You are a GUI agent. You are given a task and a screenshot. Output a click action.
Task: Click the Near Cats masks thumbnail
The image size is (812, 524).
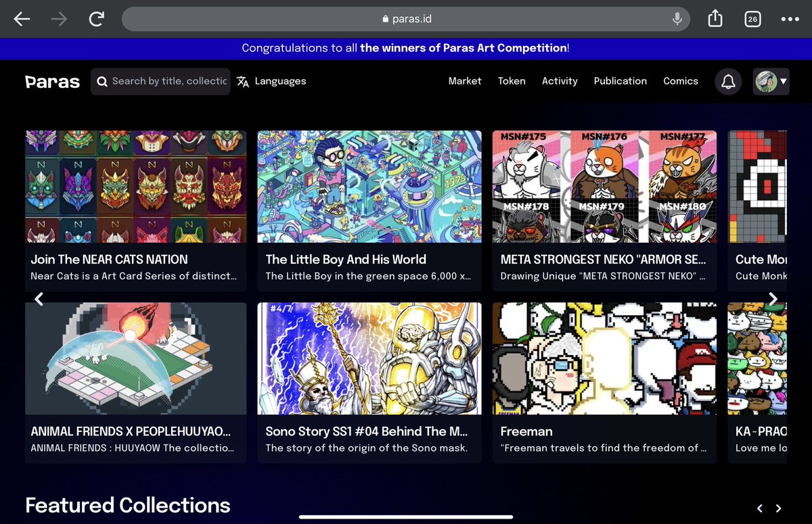[x=136, y=187]
